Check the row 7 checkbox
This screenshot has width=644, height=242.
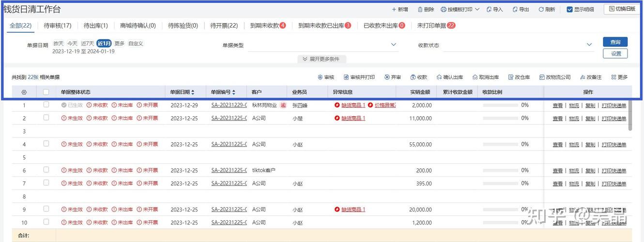tap(46, 183)
